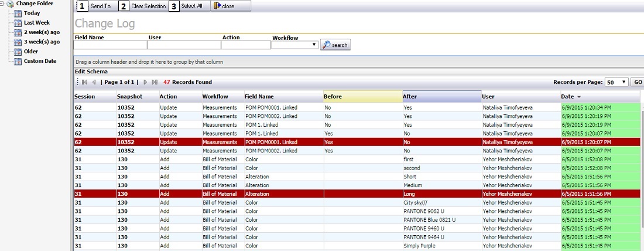Go to the previous page arrow
Viewport: 644px width, 251px height.
[x=94, y=82]
